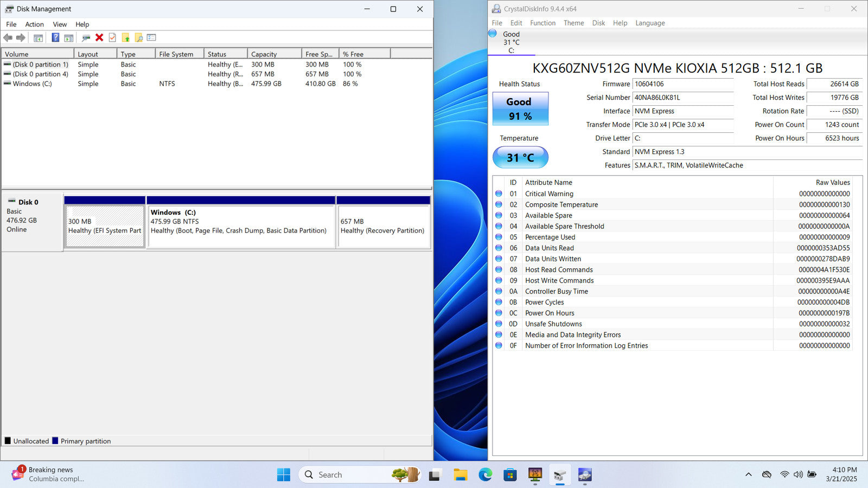Click the Critical Warning blue status orb

click(x=499, y=193)
